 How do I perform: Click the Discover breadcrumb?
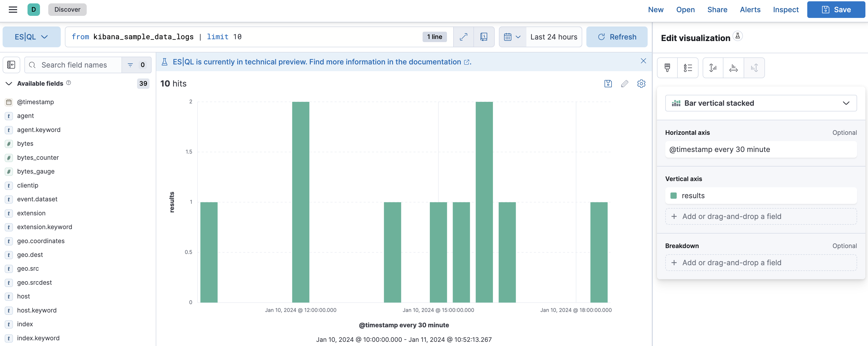(67, 9)
